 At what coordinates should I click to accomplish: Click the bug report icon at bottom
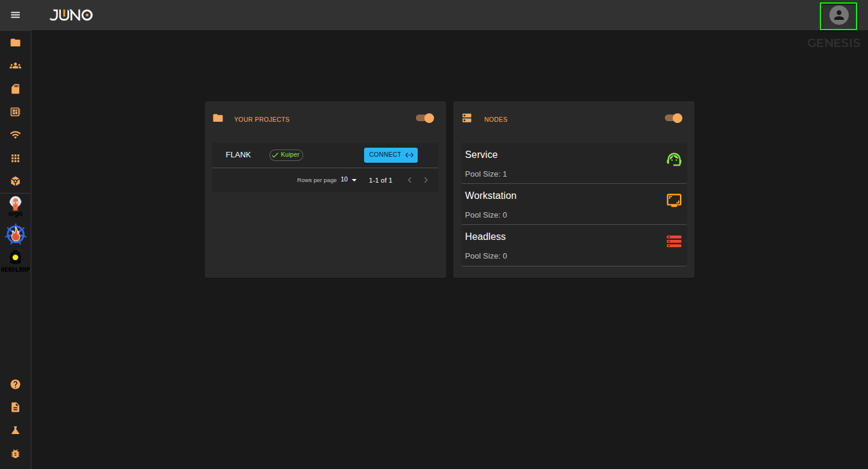coord(15,453)
